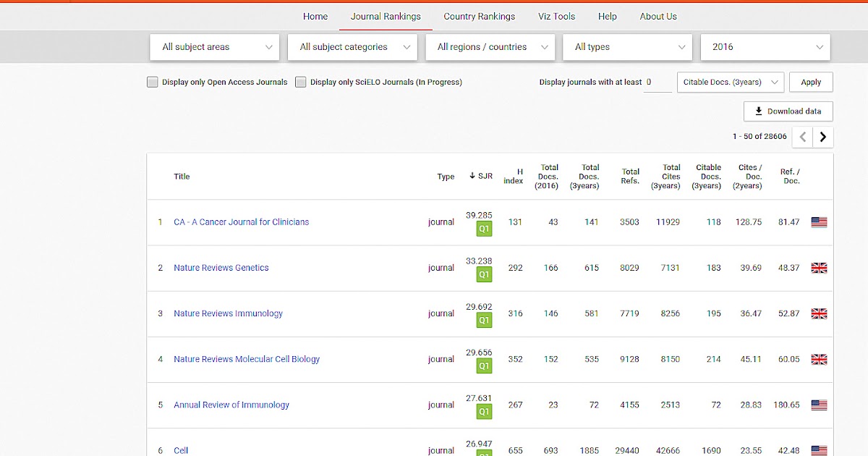Open the Citable Docs (3years) selector

(729, 82)
